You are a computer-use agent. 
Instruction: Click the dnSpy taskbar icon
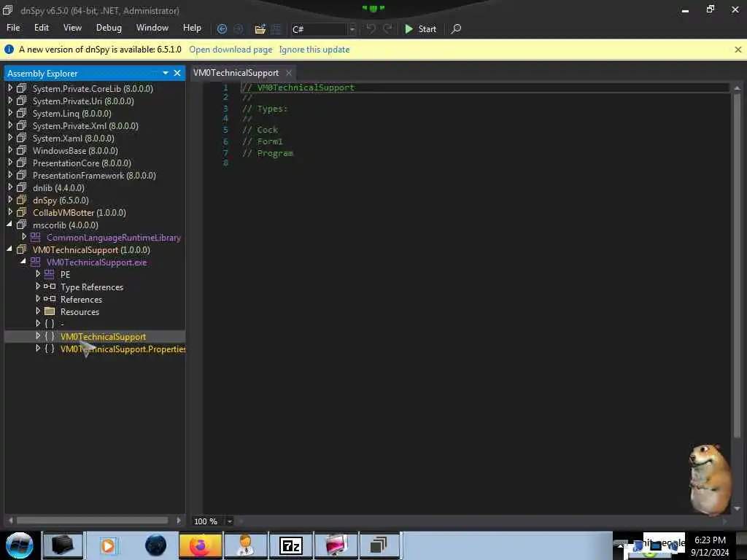379,545
